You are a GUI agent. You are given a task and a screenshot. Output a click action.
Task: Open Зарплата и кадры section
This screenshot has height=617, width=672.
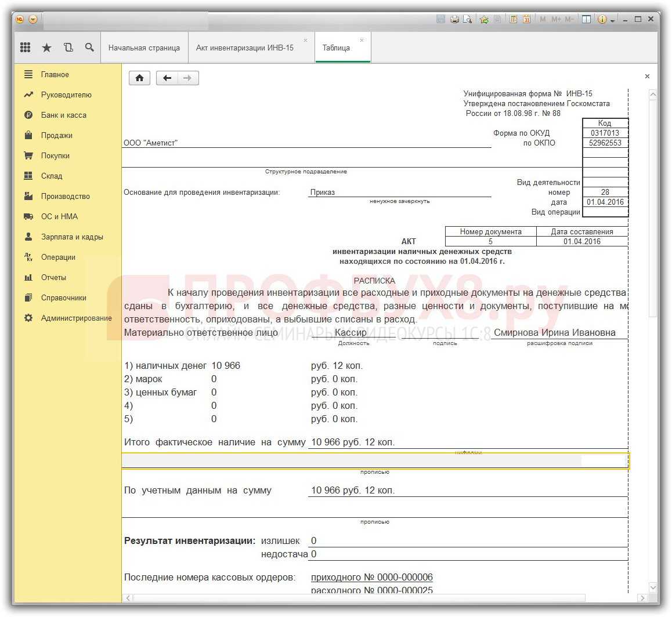tap(72, 237)
